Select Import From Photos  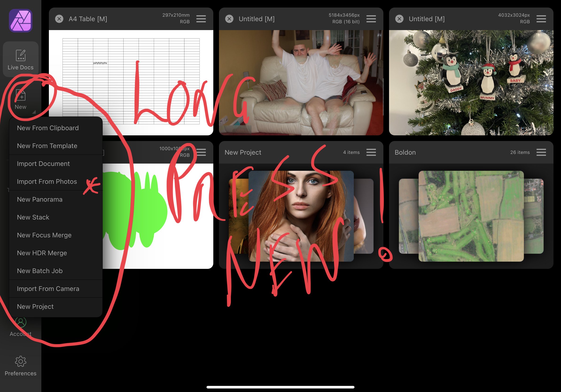(x=56, y=181)
